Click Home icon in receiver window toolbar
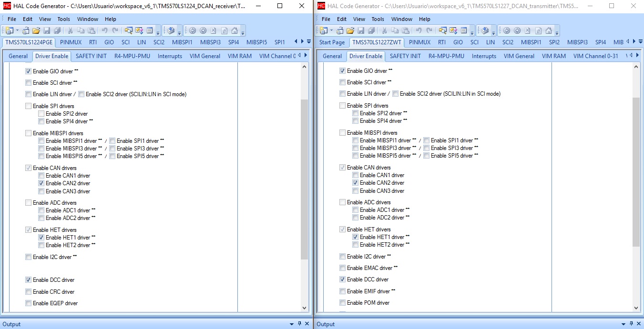 [234, 30]
